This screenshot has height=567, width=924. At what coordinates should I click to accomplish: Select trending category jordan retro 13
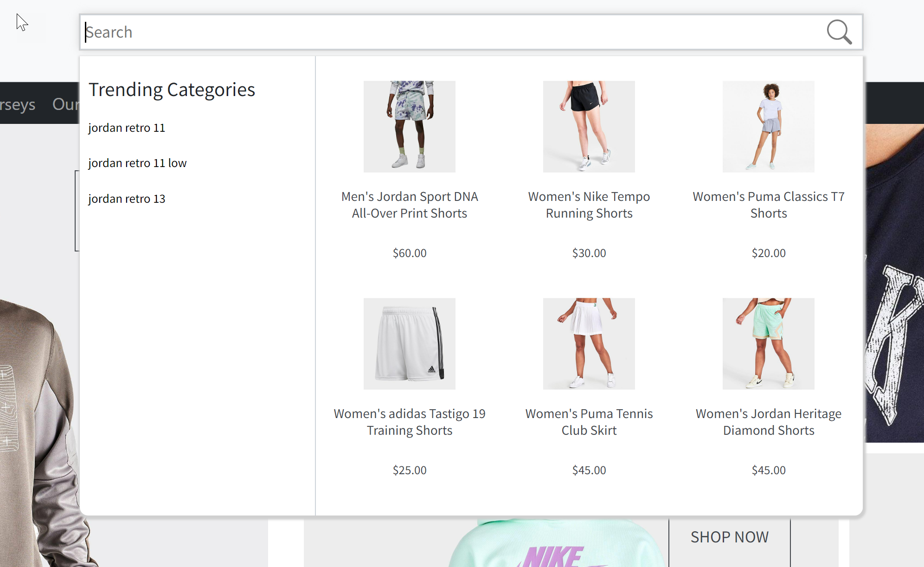click(127, 199)
